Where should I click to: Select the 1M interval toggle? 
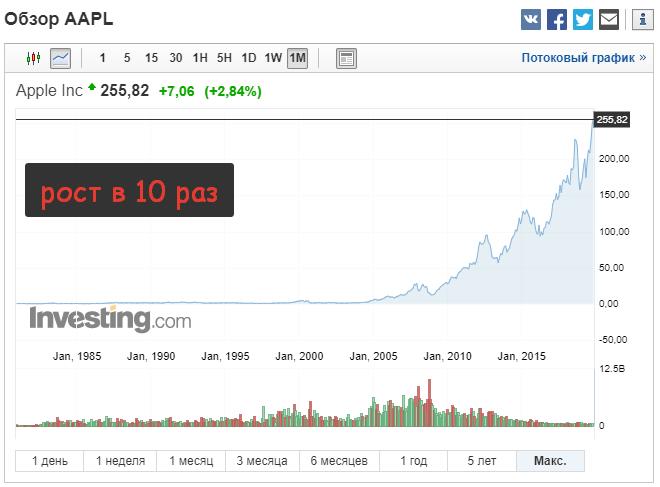click(297, 58)
